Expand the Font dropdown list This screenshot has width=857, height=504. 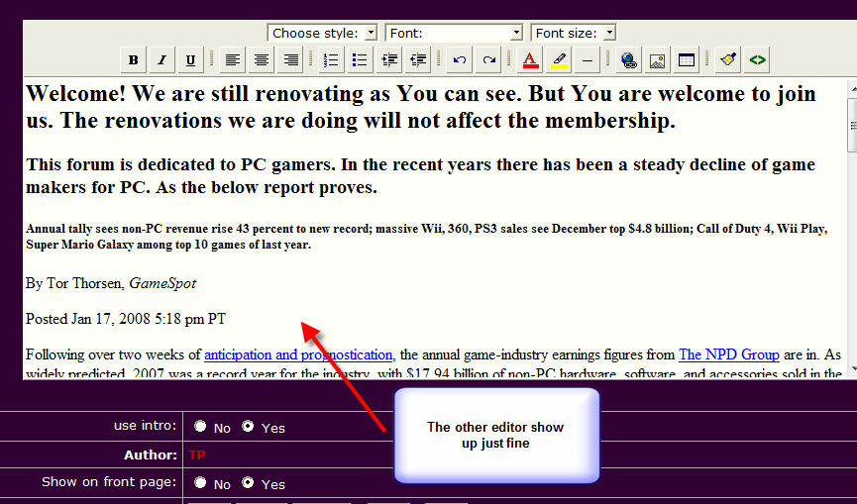click(454, 33)
